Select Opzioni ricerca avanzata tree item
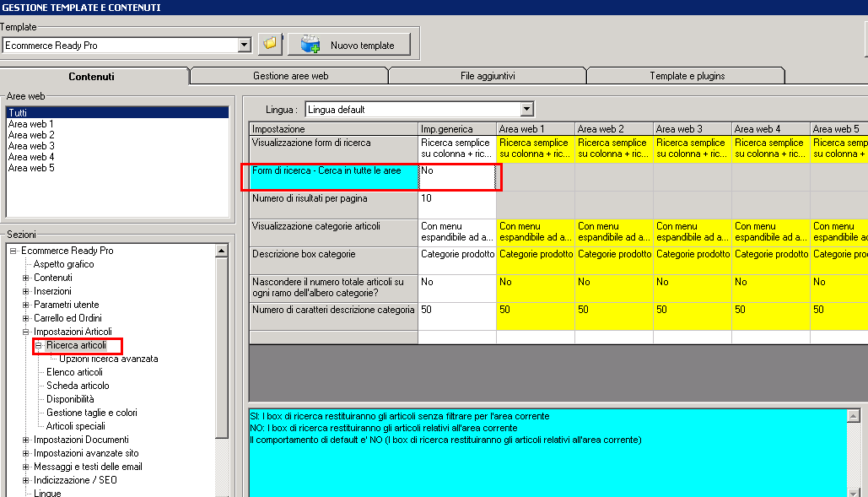Image resolution: width=868 pixels, height=497 pixels. [x=109, y=359]
